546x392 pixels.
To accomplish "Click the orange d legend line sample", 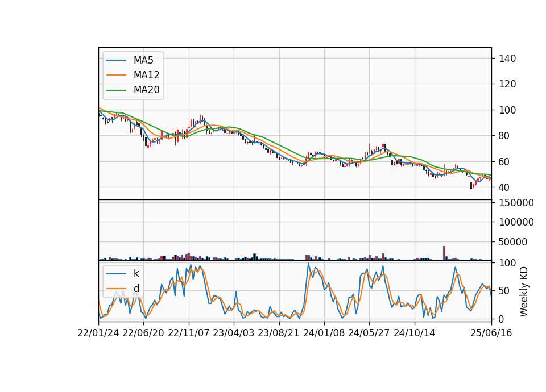I will pyautogui.click(x=116, y=289).
